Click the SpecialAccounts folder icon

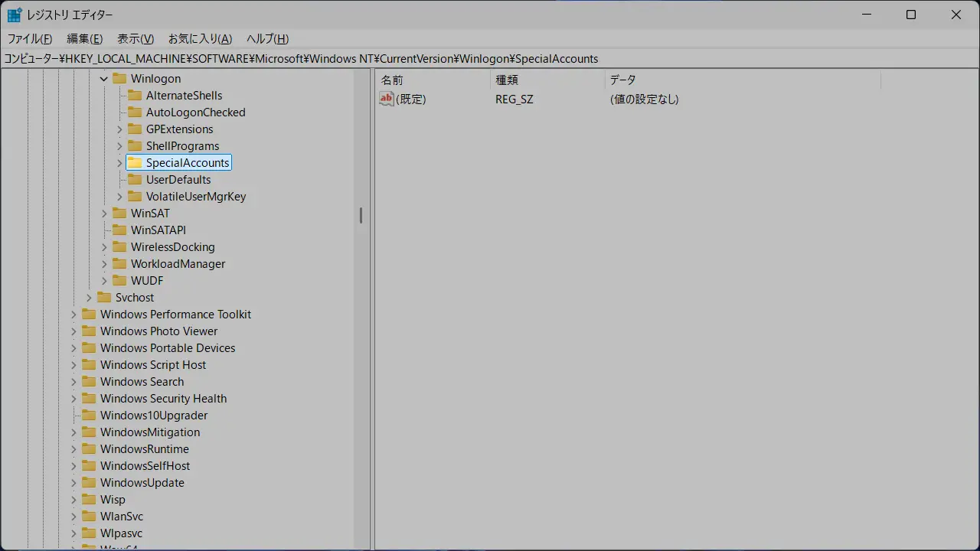[x=135, y=163]
